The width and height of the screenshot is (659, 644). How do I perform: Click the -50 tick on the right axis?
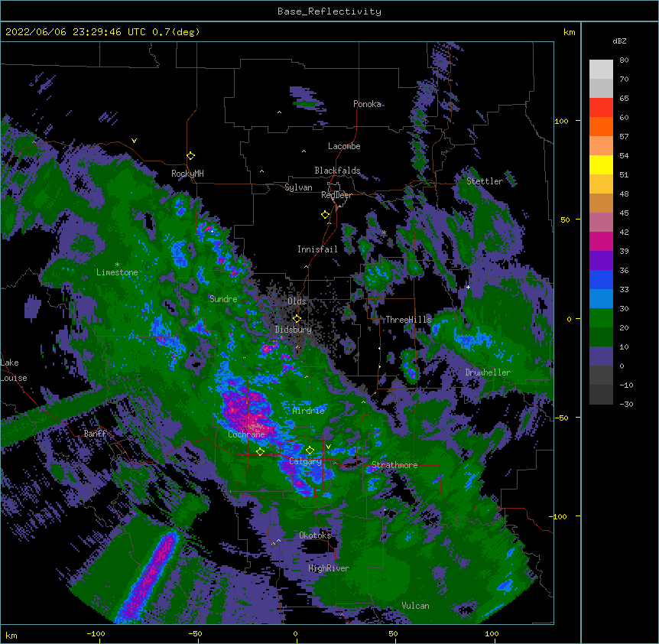(561, 418)
